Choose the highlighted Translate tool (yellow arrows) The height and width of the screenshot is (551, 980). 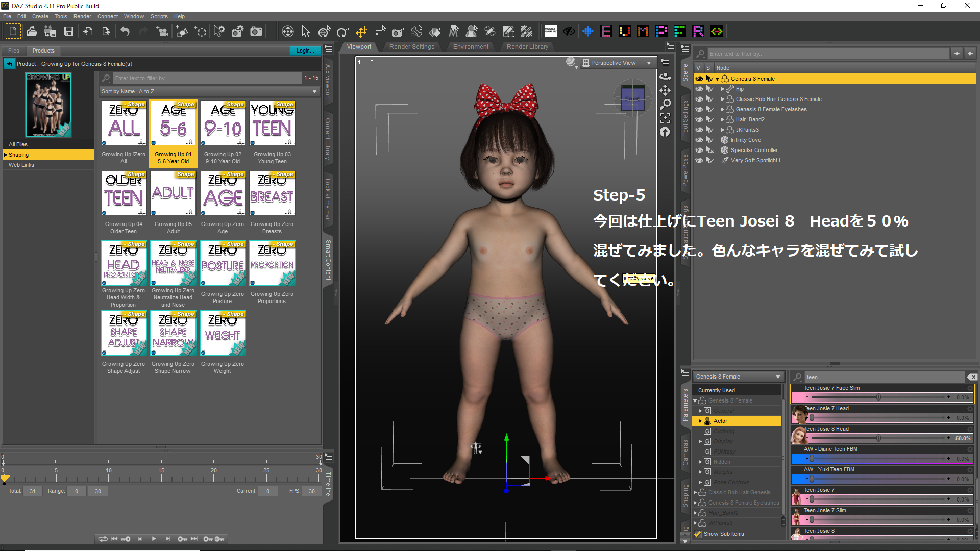[x=361, y=32]
